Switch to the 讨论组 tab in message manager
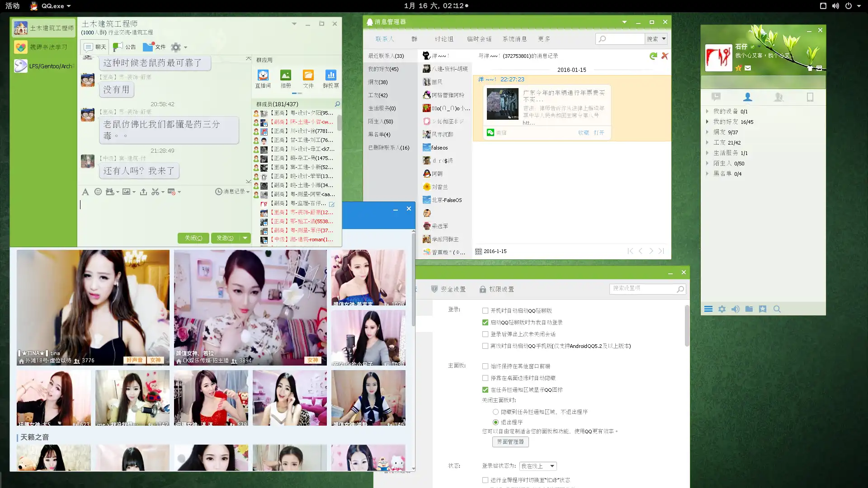This screenshot has height=488, width=868. pyautogui.click(x=444, y=39)
